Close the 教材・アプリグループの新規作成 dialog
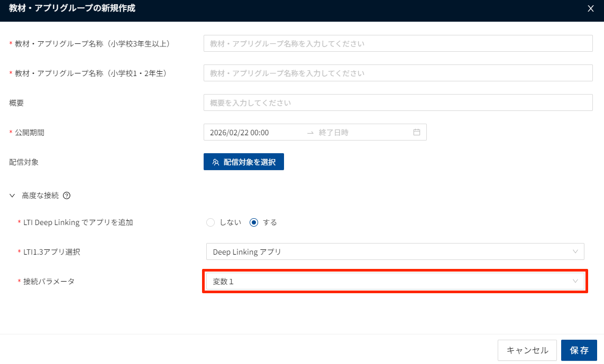This screenshot has height=364, width=604. coord(591,8)
